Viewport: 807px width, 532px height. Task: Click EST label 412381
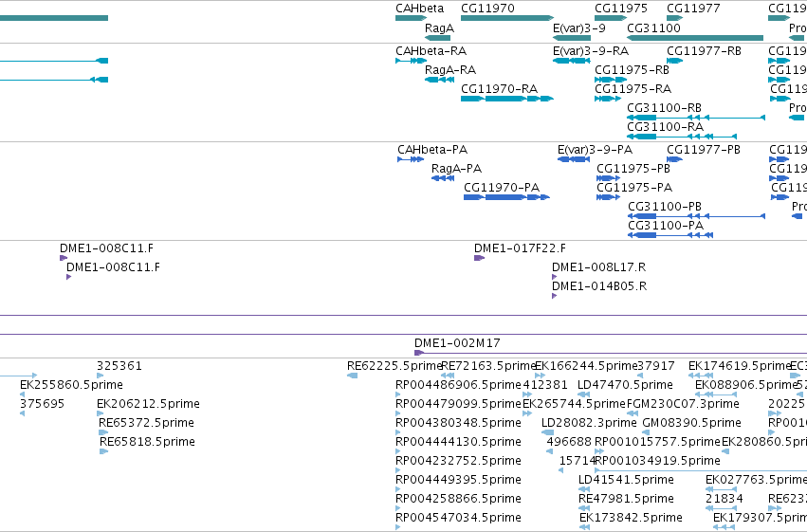click(x=545, y=385)
